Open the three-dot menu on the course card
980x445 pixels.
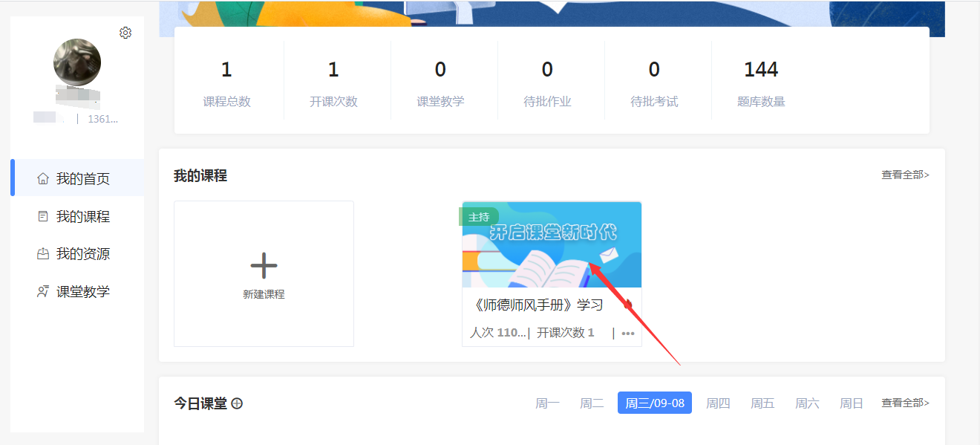click(x=628, y=334)
